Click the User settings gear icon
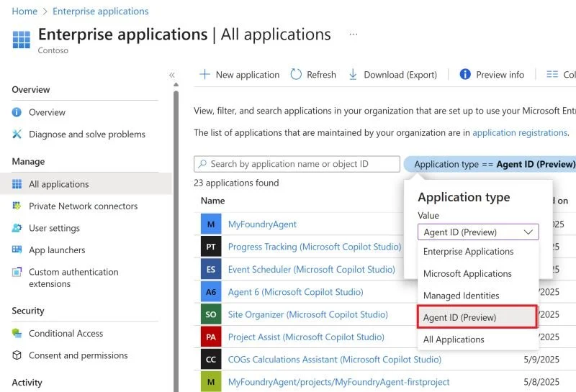This screenshot has width=576, height=392. click(x=17, y=228)
